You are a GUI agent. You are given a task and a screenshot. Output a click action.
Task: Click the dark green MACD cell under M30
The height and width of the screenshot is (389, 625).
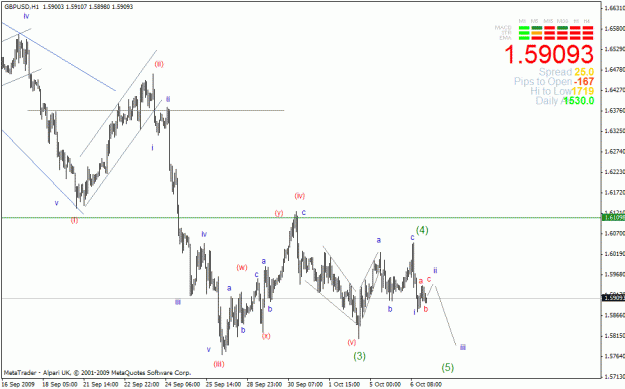point(562,28)
